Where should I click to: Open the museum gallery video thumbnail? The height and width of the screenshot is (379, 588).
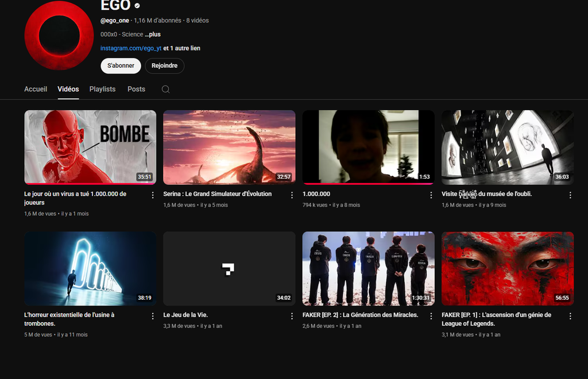pos(508,148)
